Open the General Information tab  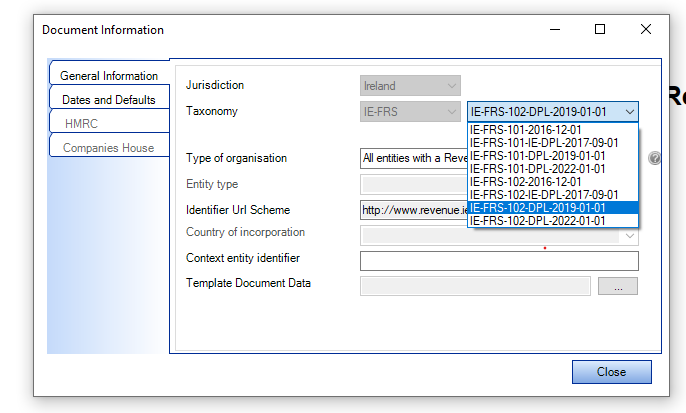coord(108,76)
